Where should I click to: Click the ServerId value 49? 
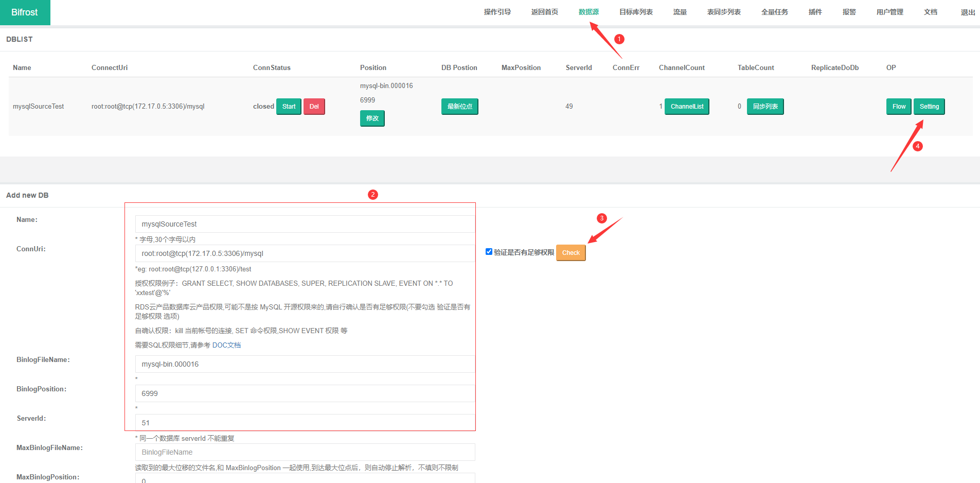[569, 107]
